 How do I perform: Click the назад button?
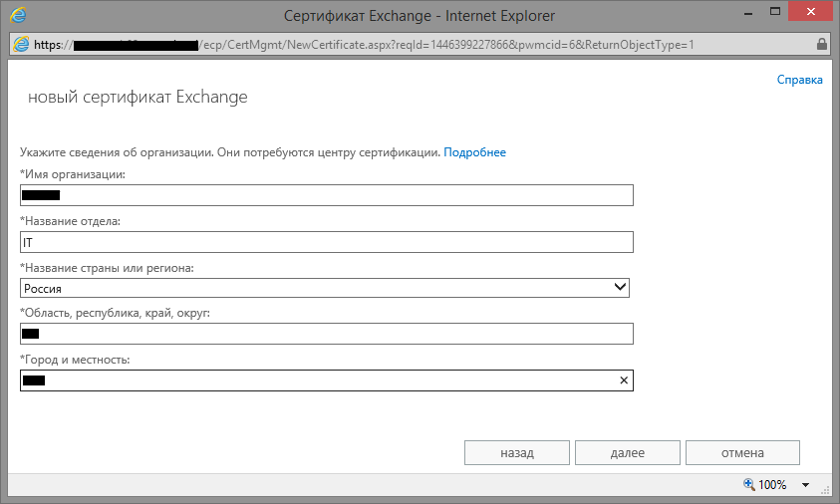point(517,453)
